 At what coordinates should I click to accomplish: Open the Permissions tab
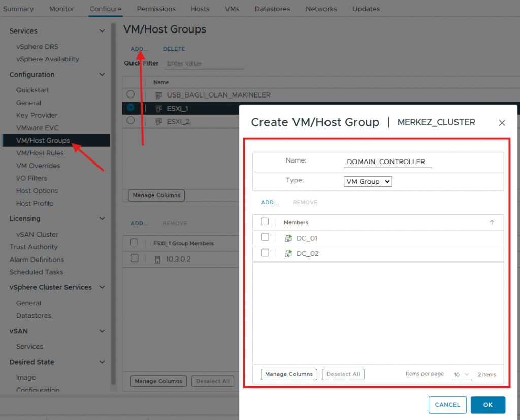point(156,9)
